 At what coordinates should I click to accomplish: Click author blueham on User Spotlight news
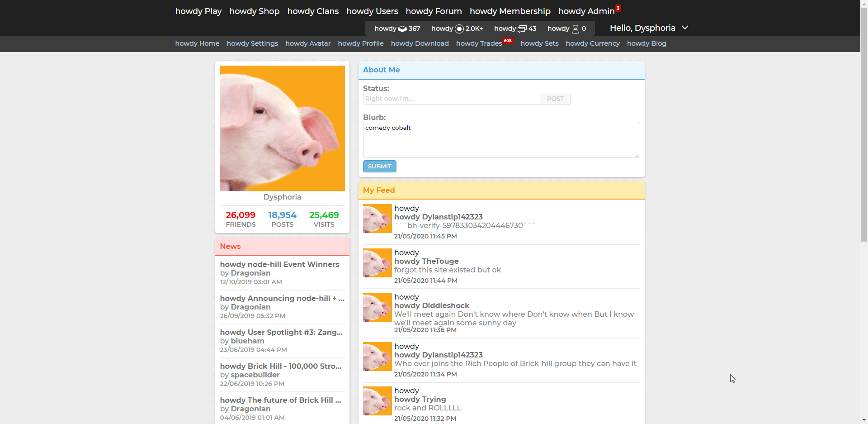tap(247, 341)
